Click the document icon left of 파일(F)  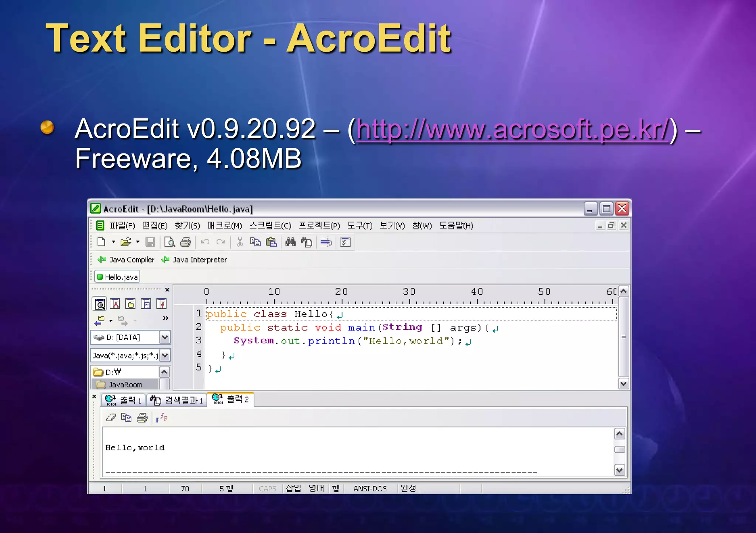[100, 225]
